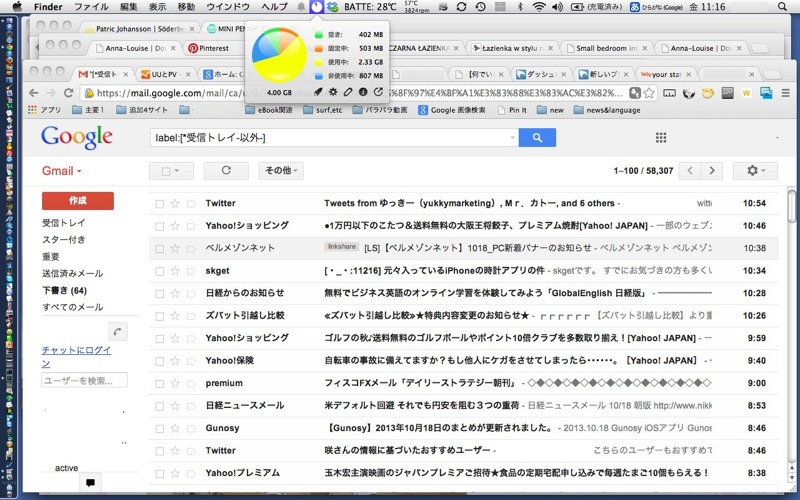
Task: Star the premium message
Action: point(175,383)
